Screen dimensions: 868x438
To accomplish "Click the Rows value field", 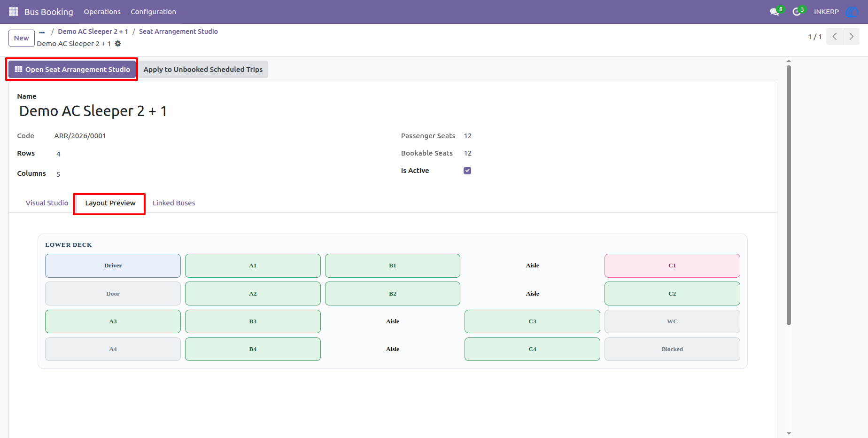I will click(58, 154).
